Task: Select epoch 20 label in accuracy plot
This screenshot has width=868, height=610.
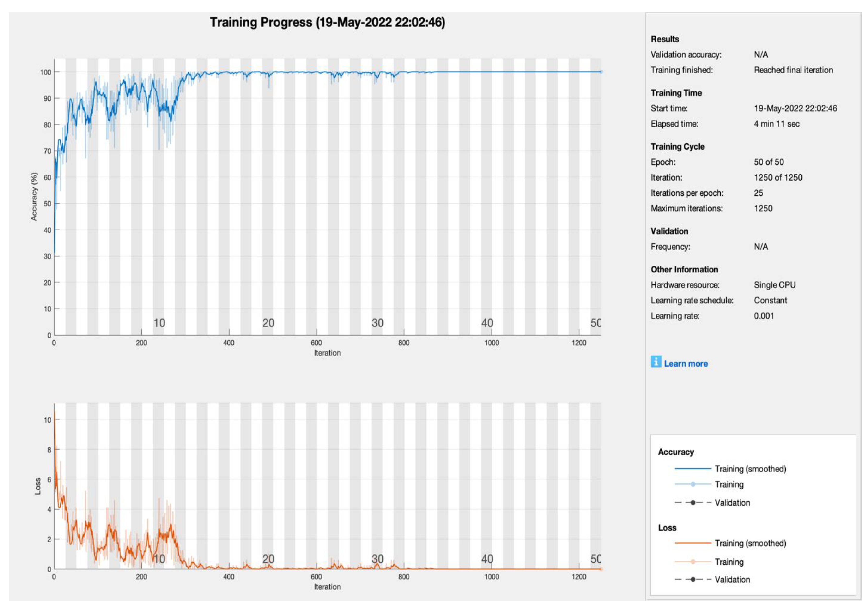Action: 268,323
